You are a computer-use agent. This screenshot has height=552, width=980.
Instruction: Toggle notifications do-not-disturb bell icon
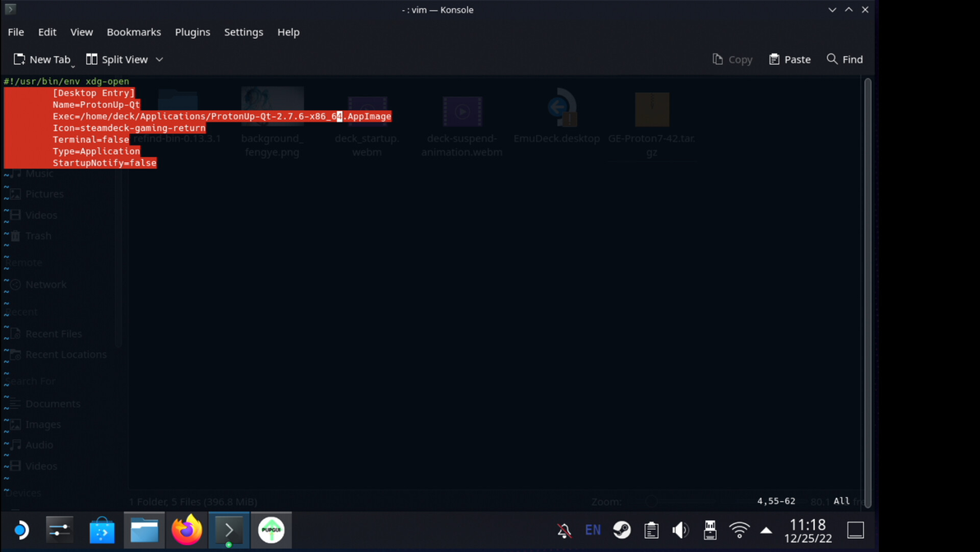coord(564,530)
